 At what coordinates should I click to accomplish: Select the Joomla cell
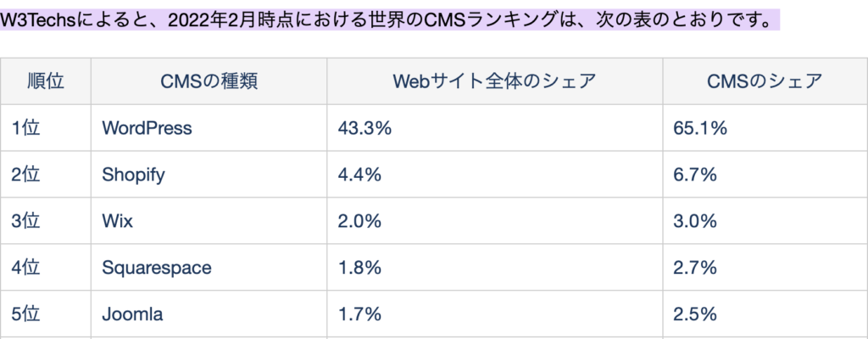click(x=131, y=314)
